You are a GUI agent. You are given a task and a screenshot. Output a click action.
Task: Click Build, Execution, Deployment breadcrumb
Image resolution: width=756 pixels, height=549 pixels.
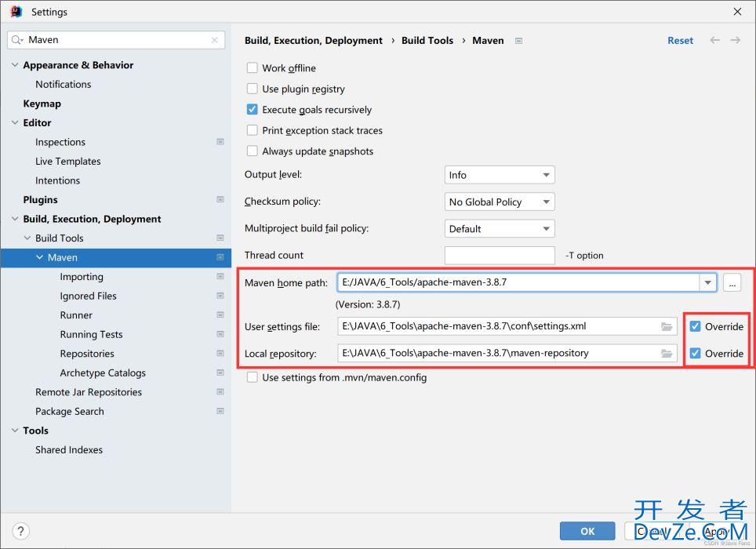(314, 41)
